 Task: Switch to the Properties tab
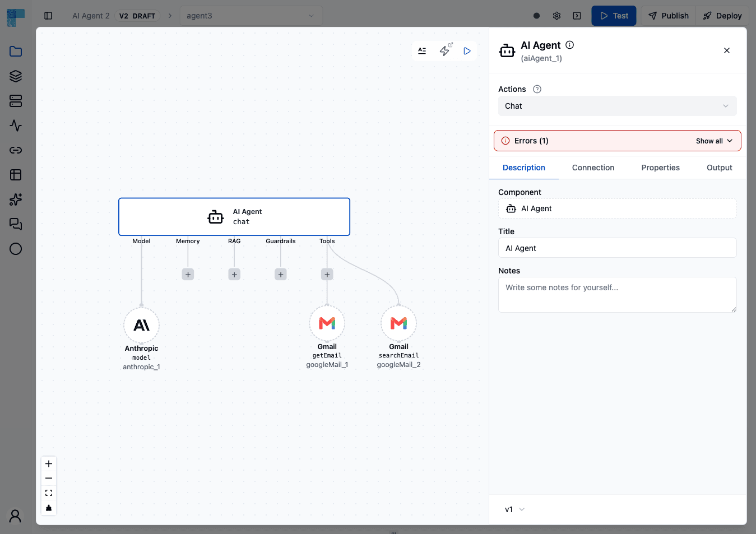click(x=660, y=168)
